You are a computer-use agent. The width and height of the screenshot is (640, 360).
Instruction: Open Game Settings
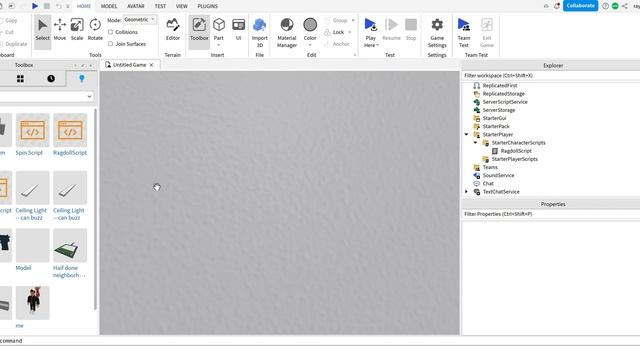coord(437,33)
